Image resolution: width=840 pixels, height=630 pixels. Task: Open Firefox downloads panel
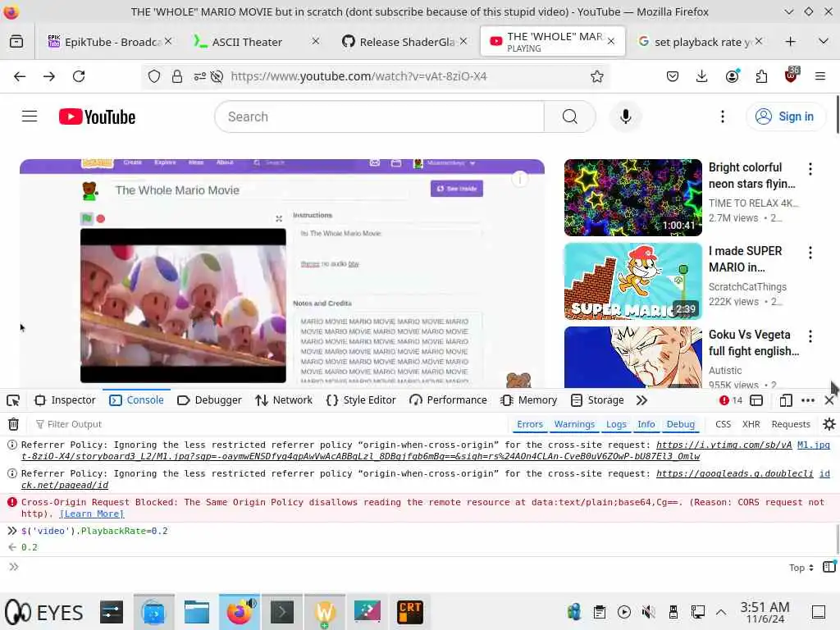(702, 76)
